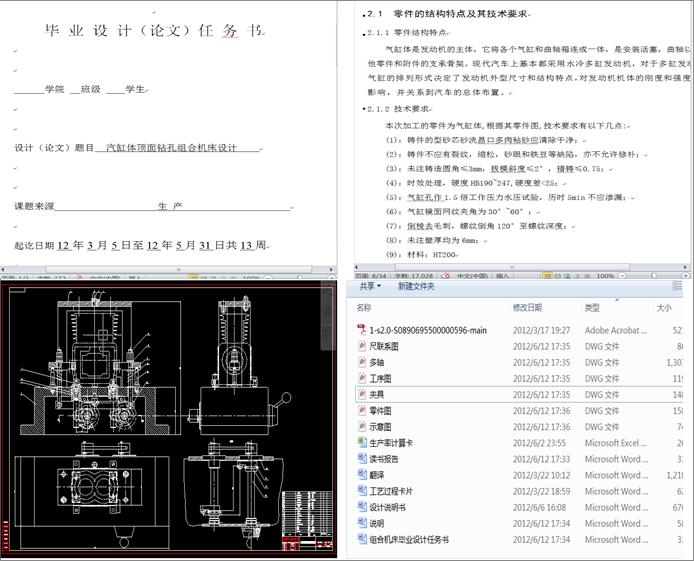Click the title block in the CAD drawing
Viewport: 694px width, 561px height.
pos(307,519)
